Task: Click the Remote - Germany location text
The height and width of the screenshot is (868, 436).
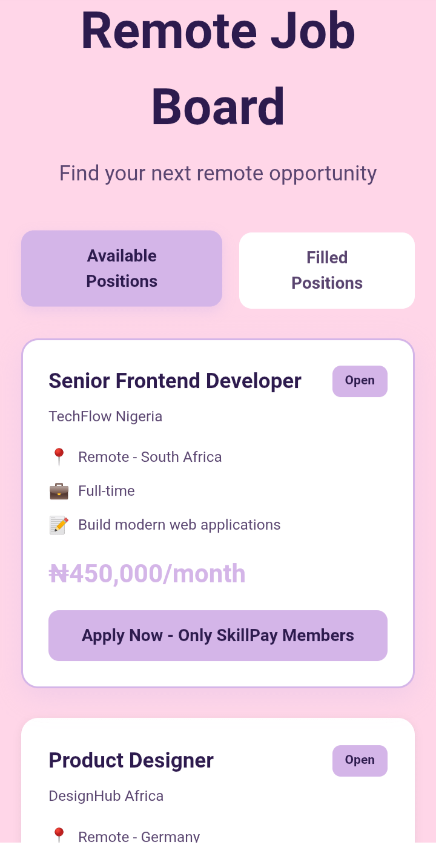Action: (139, 837)
